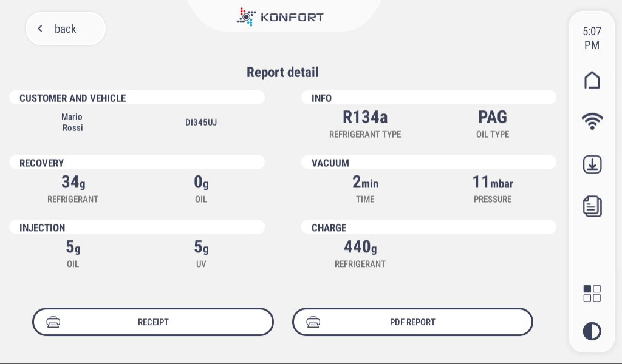Click the Konfort logo at top
Viewport: 622px width, 364px height.
point(280,17)
